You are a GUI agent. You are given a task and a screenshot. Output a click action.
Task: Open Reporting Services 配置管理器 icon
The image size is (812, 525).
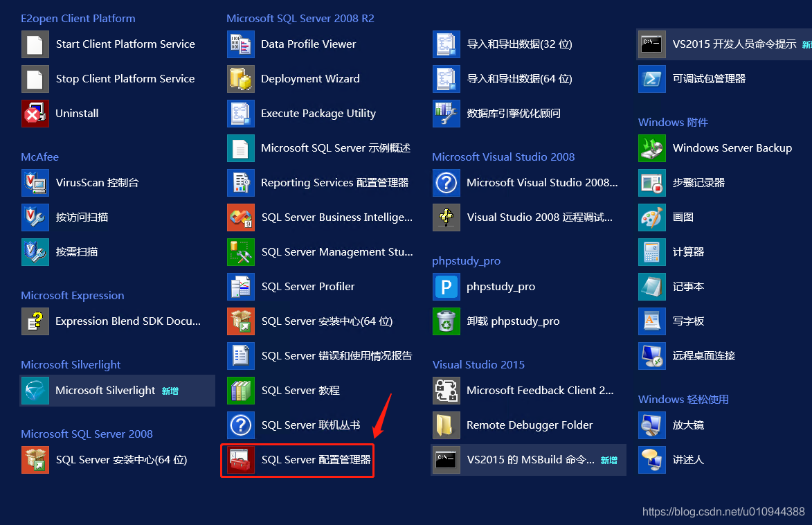241,182
